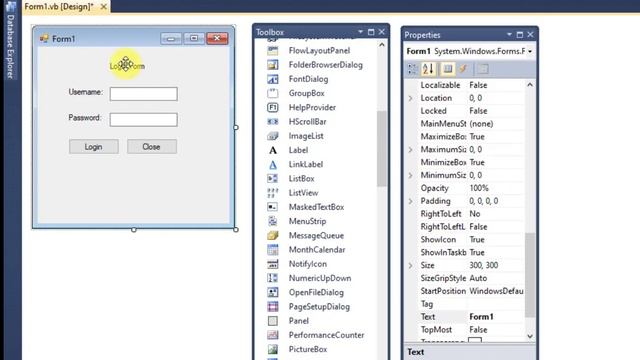The image size is (640, 360).
Task: Select the PageSetupDialog icon
Action: [273, 307]
